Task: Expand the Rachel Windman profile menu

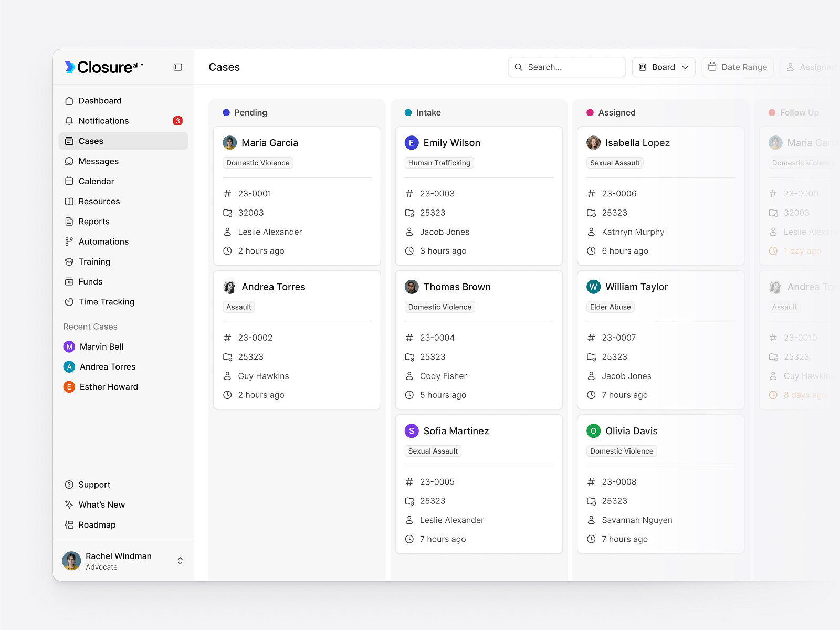Action: 180,561
